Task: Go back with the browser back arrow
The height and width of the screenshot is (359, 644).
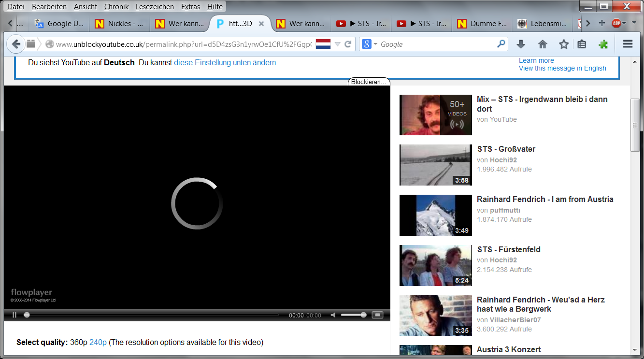Action: tap(16, 44)
